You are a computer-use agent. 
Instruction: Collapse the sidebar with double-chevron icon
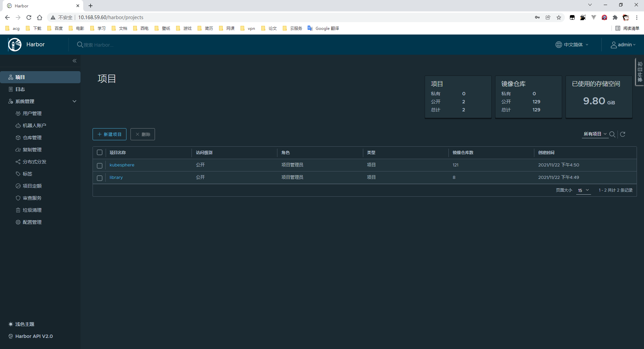74,61
